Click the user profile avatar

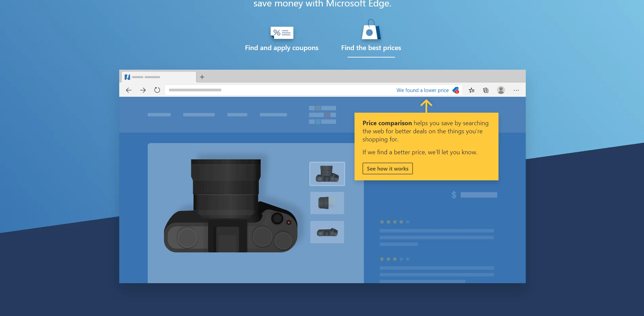[x=501, y=90]
